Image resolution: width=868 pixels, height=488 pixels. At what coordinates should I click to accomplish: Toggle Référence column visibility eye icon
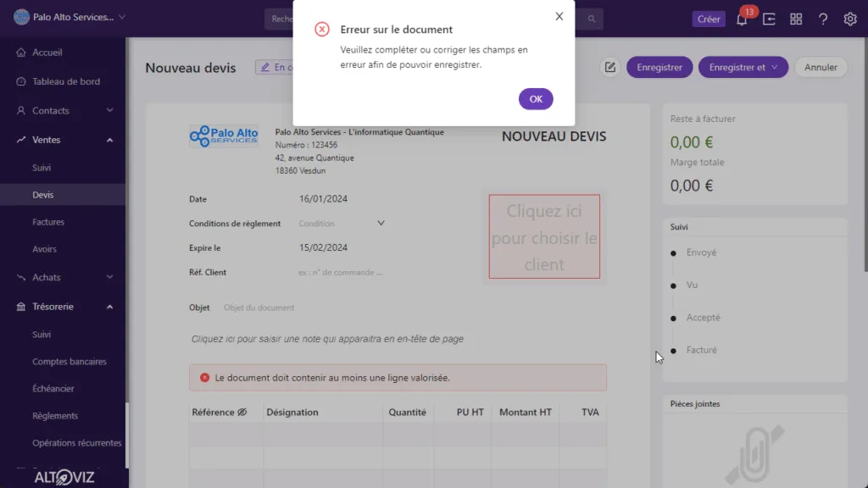coord(242,413)
